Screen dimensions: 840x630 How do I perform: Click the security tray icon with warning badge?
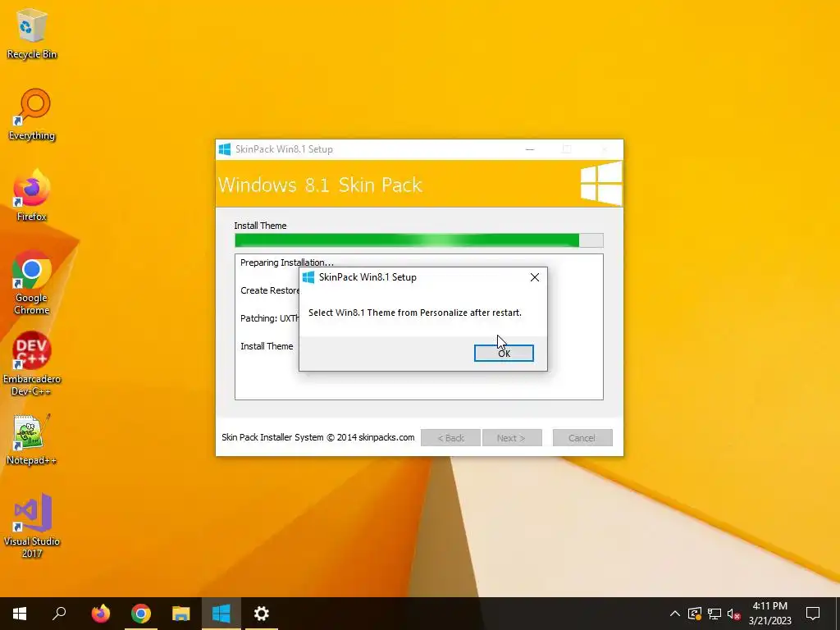(x=695, y=614)
